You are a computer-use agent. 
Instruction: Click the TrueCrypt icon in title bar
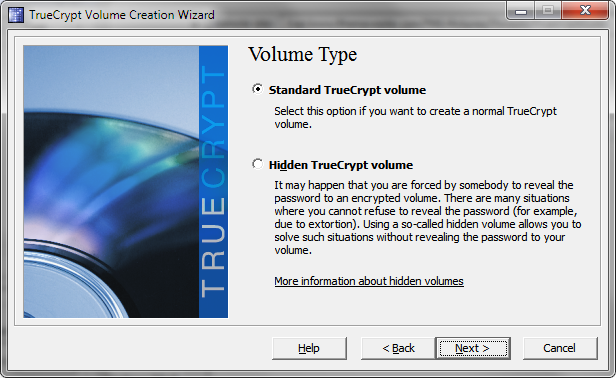[x=16, y=15]
